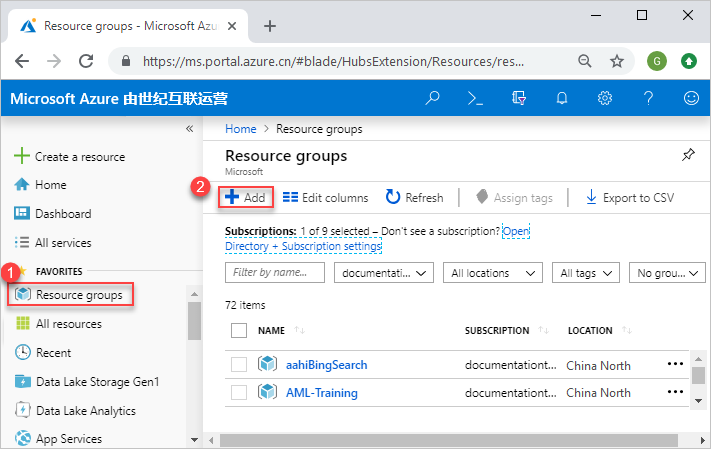This screenshot has height=449, width=711.
Task: Click the AML-Training resource group cube icon
Action: click(268, 392)
